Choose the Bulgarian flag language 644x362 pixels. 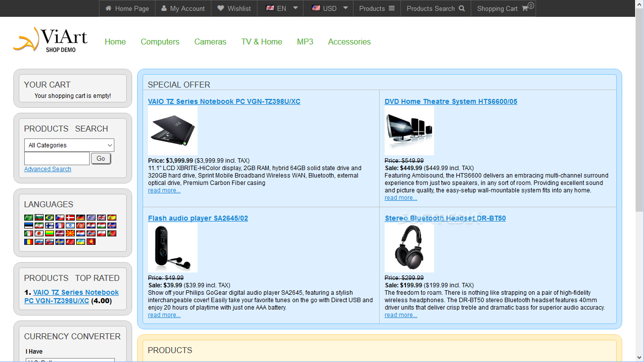[39, 218]
